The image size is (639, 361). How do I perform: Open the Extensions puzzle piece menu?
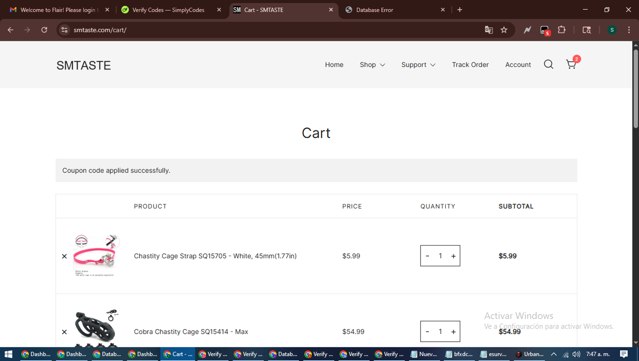point(562,30)
